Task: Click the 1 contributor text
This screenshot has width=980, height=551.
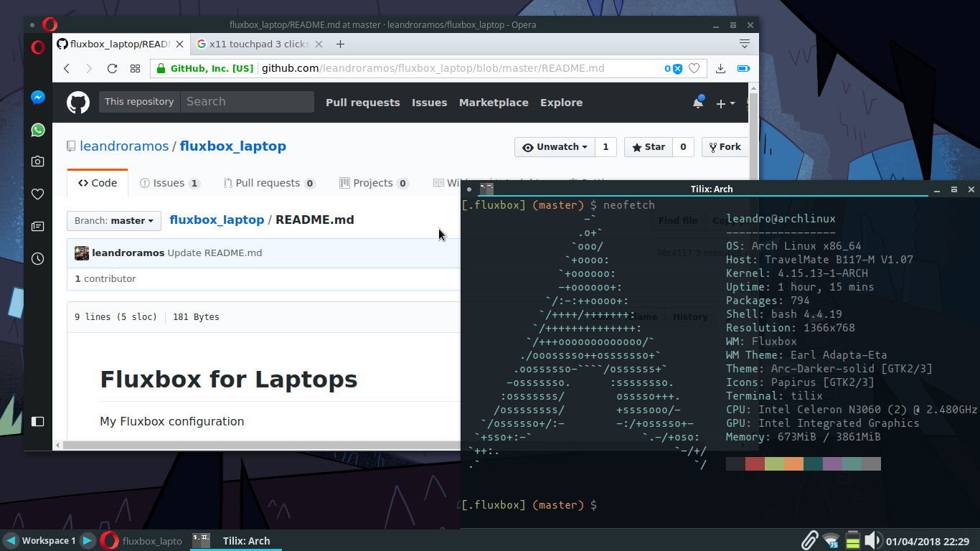Action: (105, 278)
